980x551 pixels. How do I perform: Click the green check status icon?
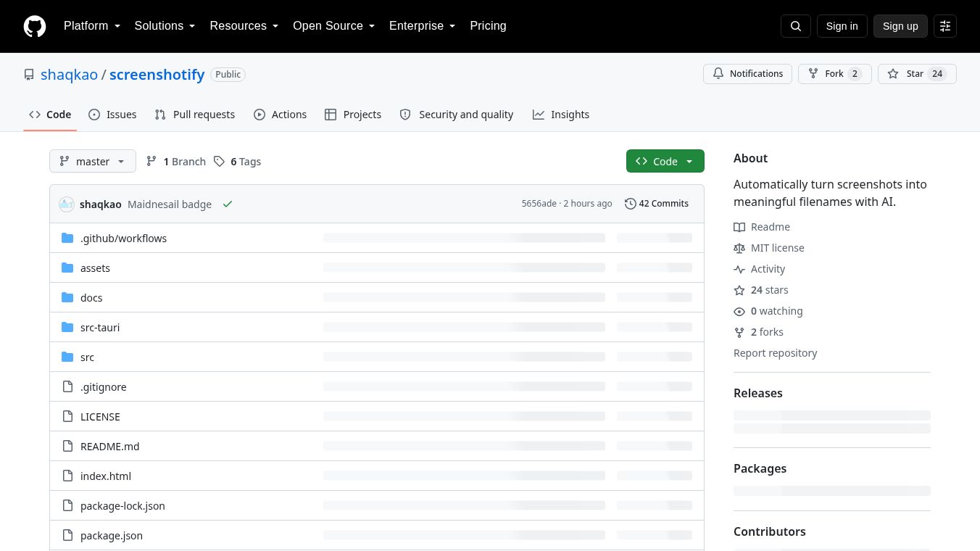pyautogui.click(x=228, y=204)
